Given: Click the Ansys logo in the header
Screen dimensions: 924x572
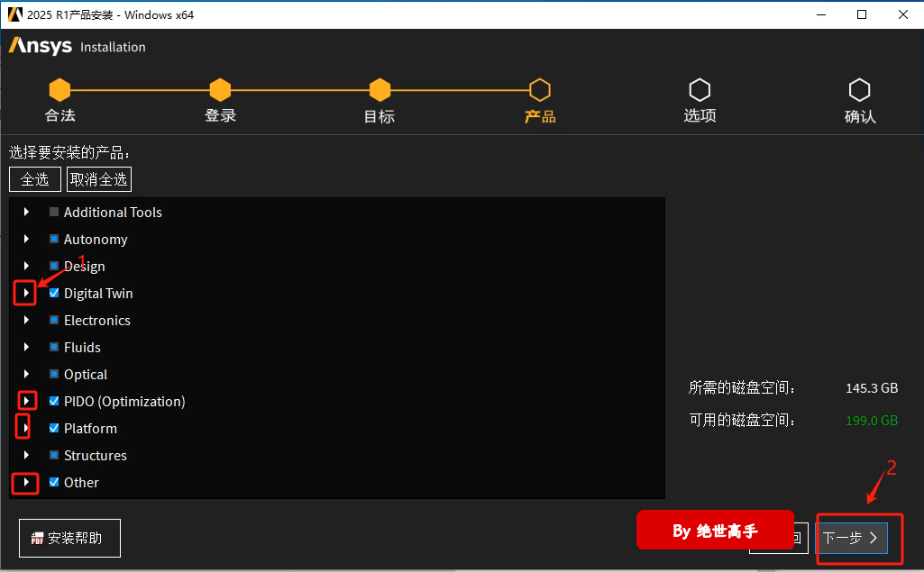Looking at the screenshot, I should (40, 46).
